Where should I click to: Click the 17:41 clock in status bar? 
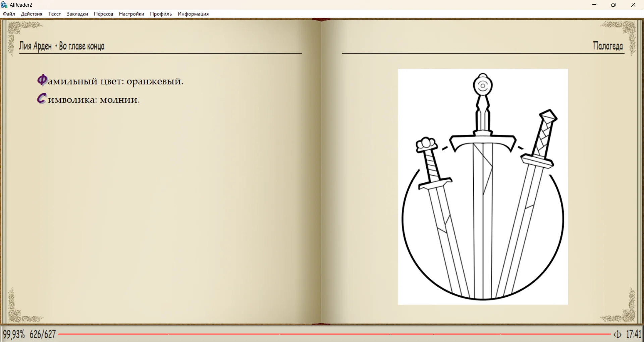pos(634,334)
